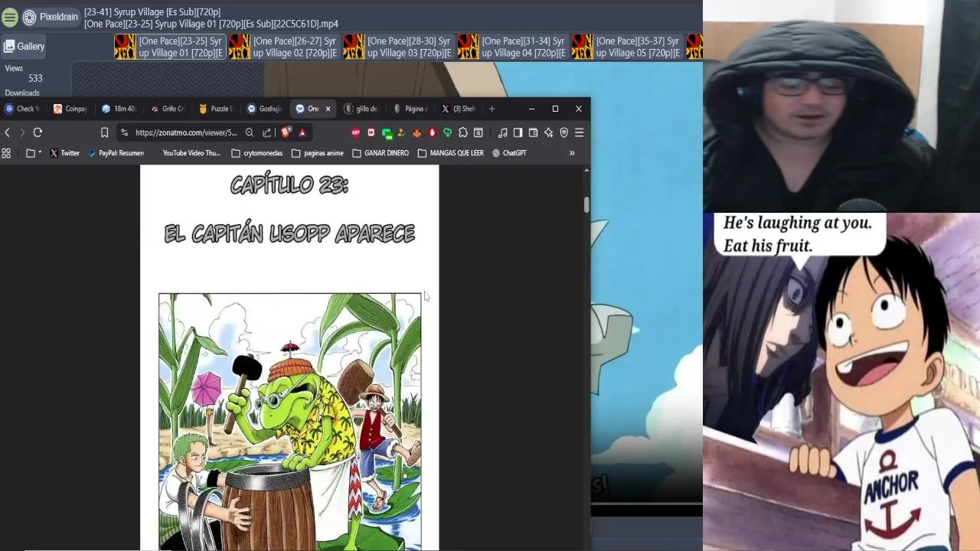Bookmark this page with the bookmark icon

click(x=105, y=132)
